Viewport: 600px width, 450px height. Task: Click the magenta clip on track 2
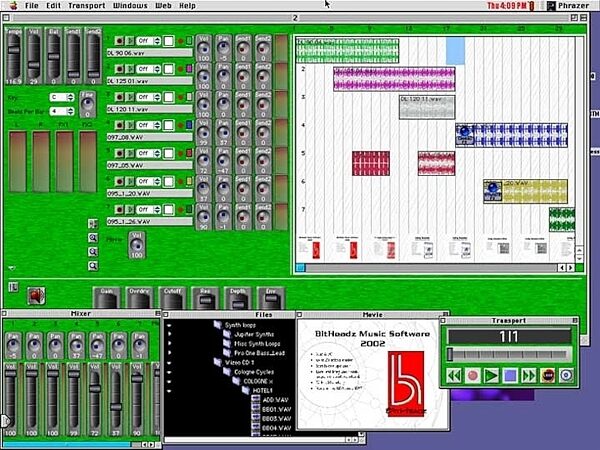(394, 79)
